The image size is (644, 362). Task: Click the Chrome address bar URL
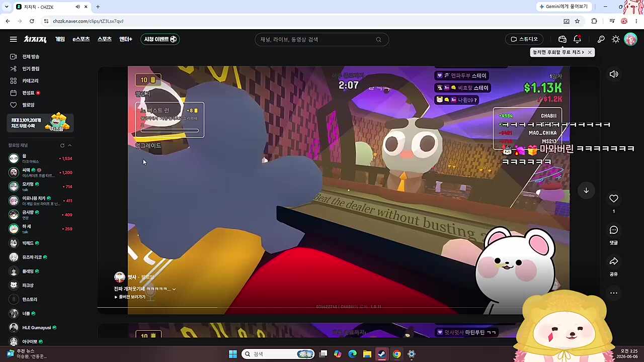click(x=88, y=21)
